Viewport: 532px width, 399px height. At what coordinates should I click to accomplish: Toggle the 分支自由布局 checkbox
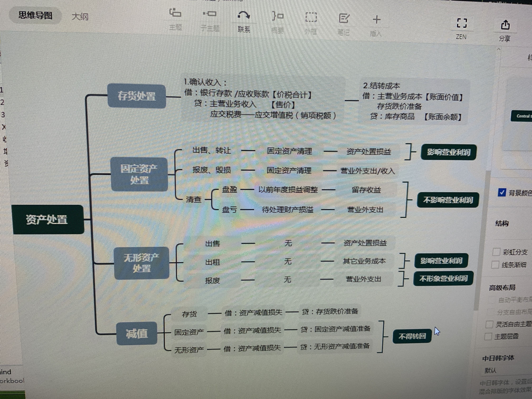[491, 312]
